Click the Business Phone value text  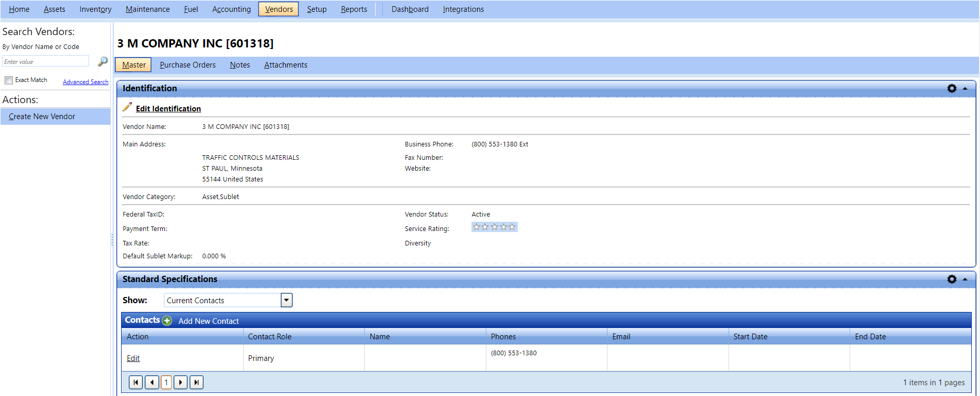point(500,144)
